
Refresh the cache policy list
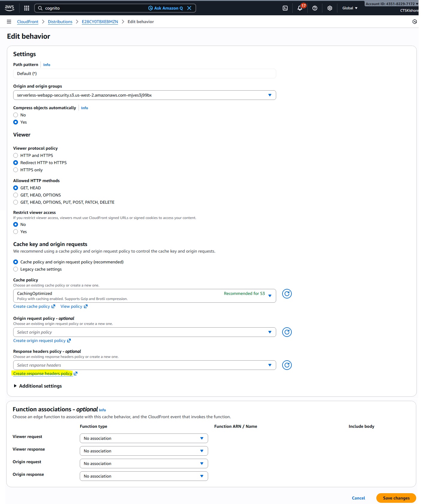[287, 294]
